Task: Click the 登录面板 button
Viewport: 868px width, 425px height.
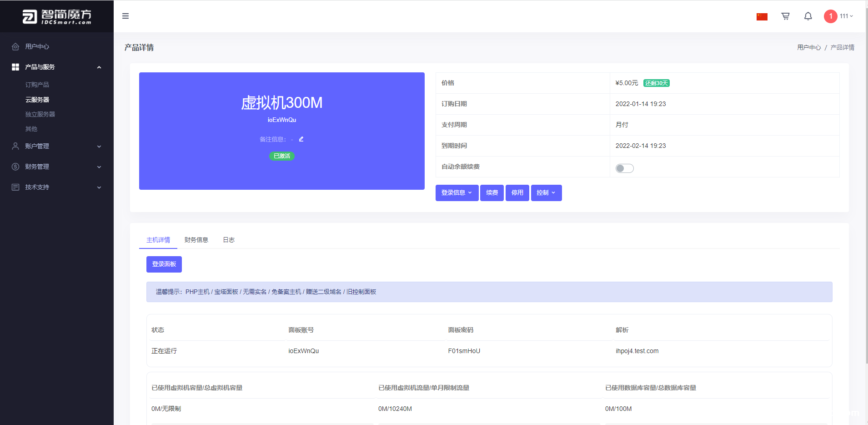Action: pos(164,264)
